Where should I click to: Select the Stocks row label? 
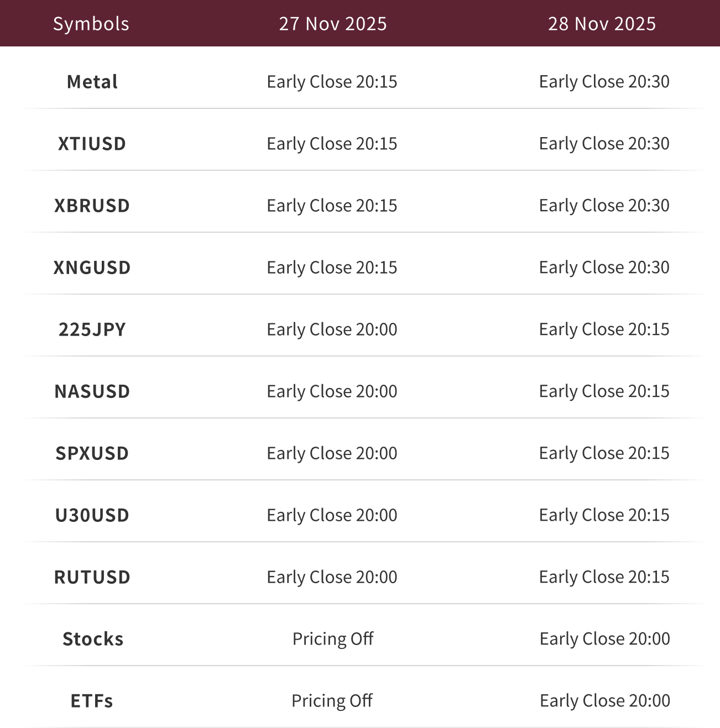(93, 639)
